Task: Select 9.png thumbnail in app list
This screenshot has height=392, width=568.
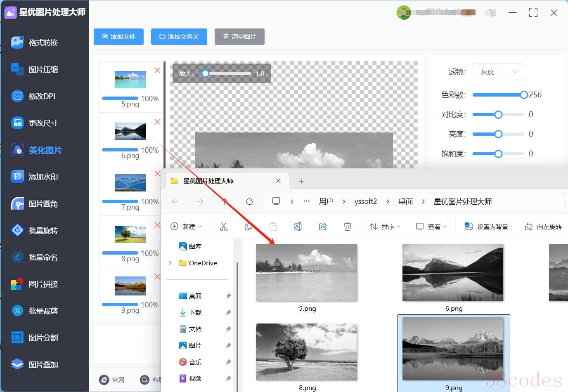Action: click(x=130, y=286)
